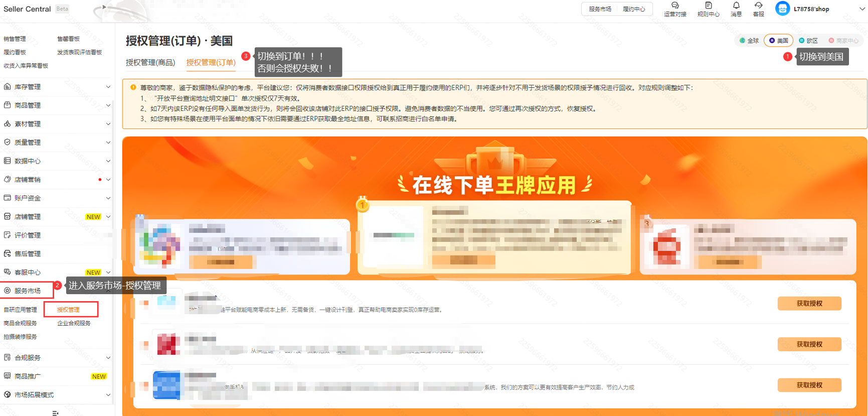Click the header 履约中心 button
Viewport: 868px width, 416px height.
point(634,9)
